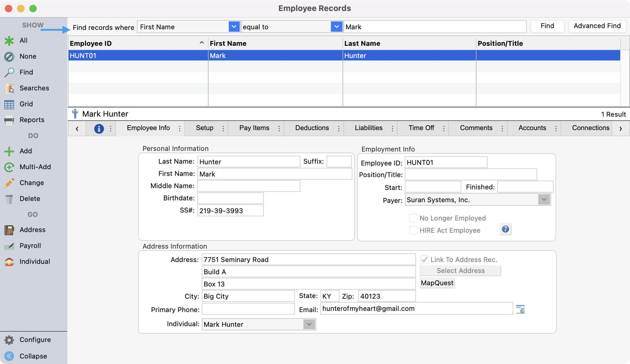630x364 pixels.
Task: Open the Deductions tab
Action: click(x=312, y=128)
